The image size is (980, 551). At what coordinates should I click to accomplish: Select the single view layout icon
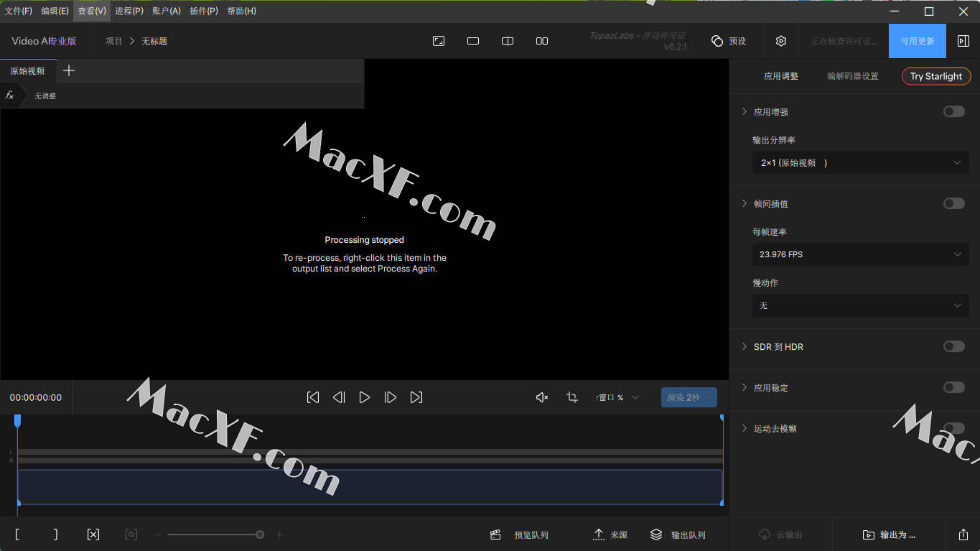[473, 41]
